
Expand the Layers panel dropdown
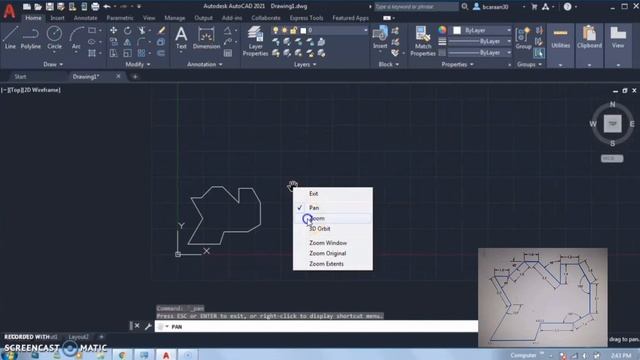(x=305, y=64)
